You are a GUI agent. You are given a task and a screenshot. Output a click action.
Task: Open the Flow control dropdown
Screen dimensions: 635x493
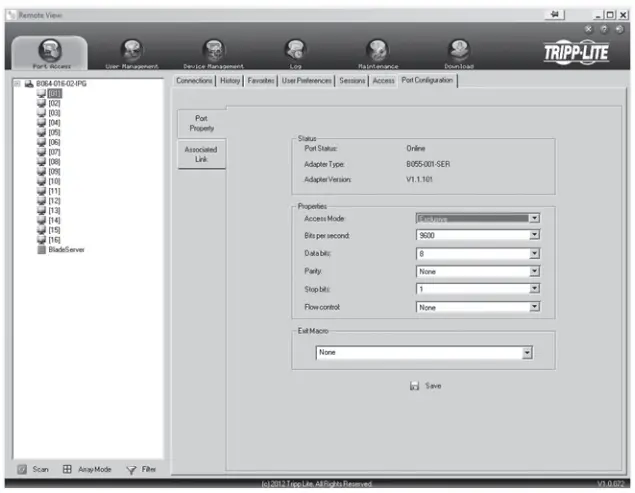click(535, 307)
